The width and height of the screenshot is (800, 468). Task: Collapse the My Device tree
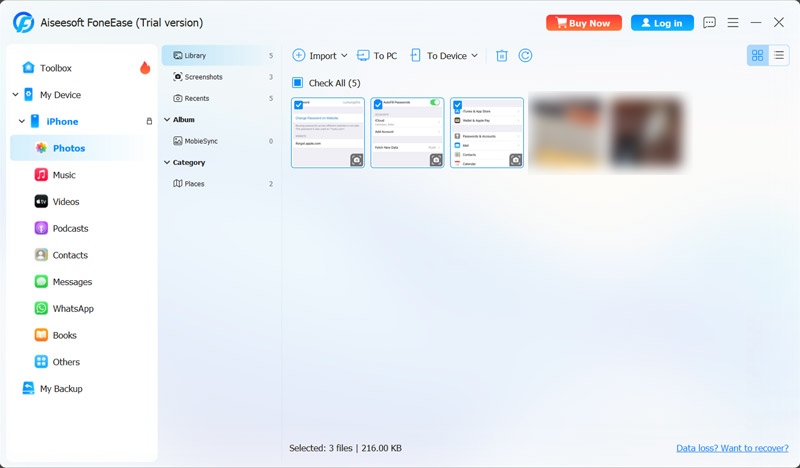pyautogui.click(x=15, y=94)
